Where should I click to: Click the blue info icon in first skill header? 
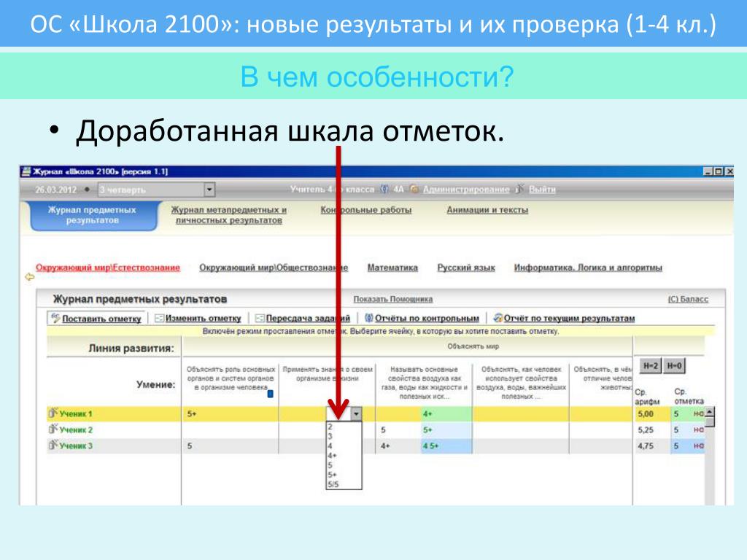(x=270, y=394)
